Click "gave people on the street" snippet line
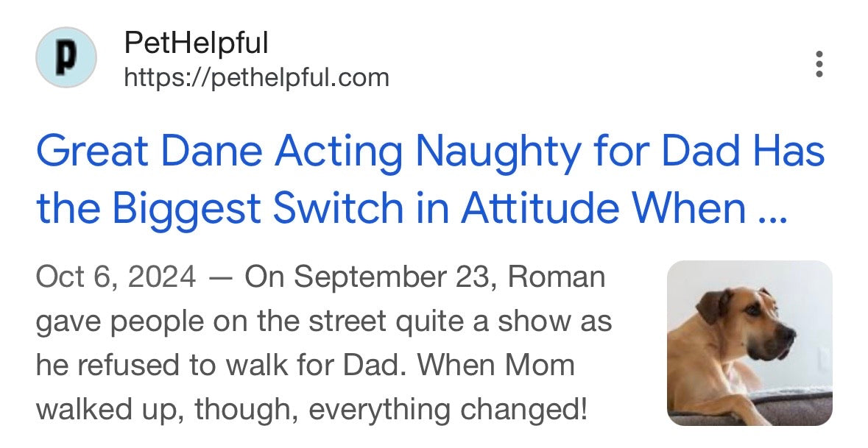This screenshot has width=868, height=448. (197, 321)
